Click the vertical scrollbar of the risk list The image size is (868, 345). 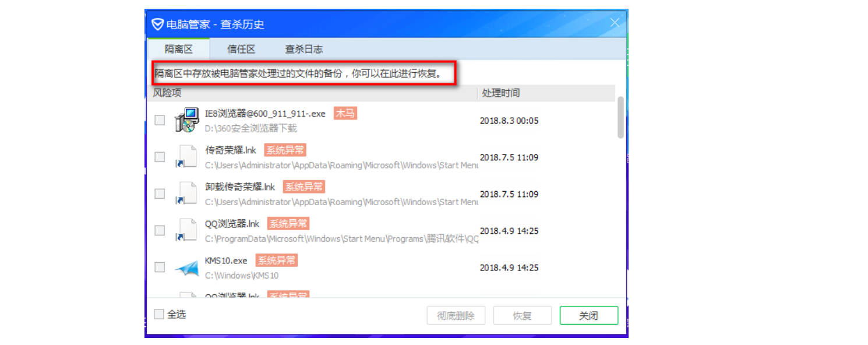621,117
